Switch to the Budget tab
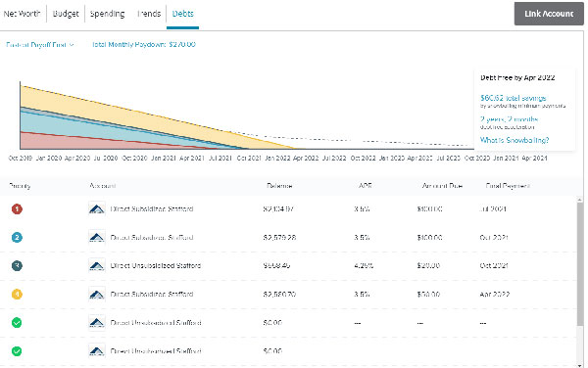 66,14
